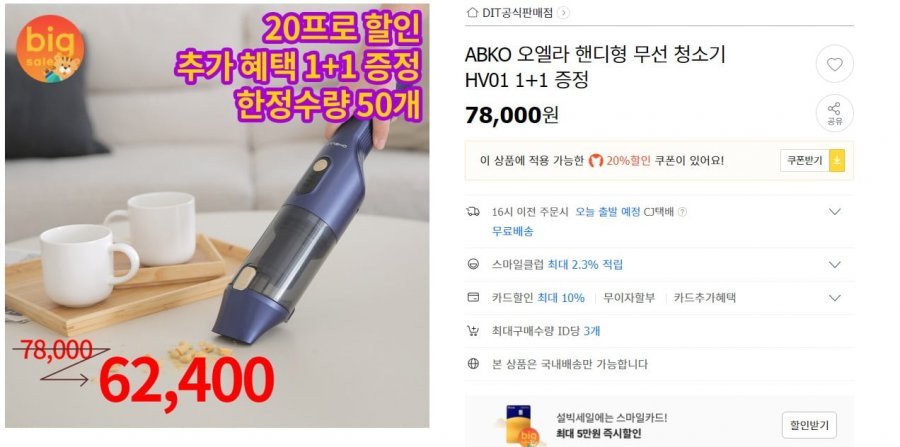Click the 할인받기 button

click(809, 425)
